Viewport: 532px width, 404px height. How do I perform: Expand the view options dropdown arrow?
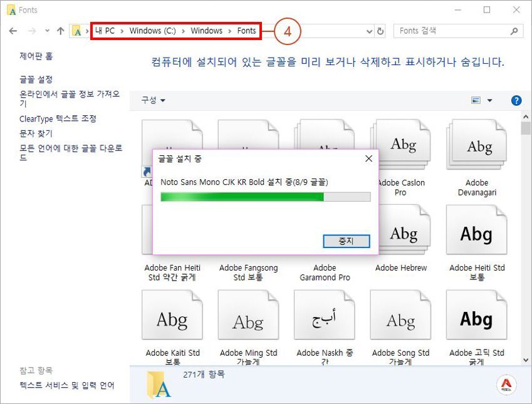click(489, 100)
